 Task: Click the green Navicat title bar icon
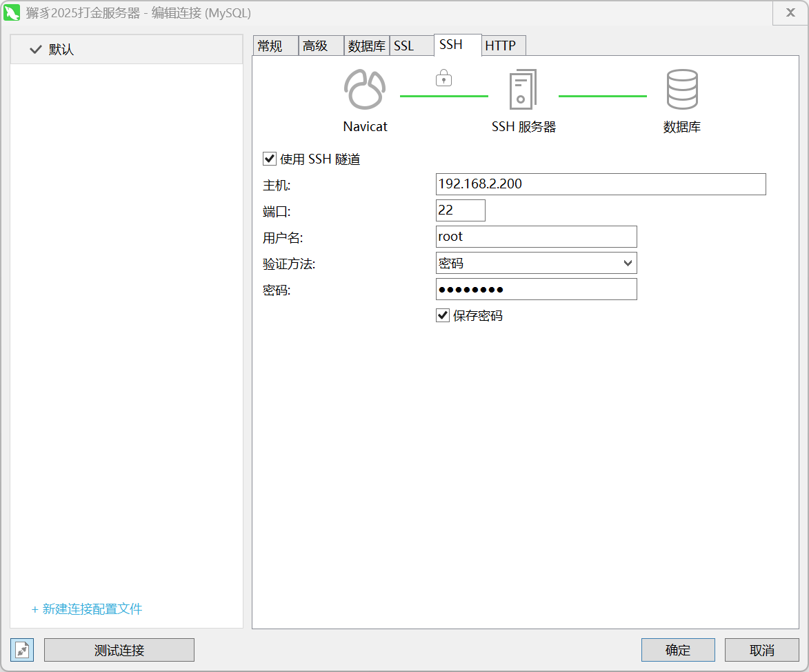tap(12, 13)
